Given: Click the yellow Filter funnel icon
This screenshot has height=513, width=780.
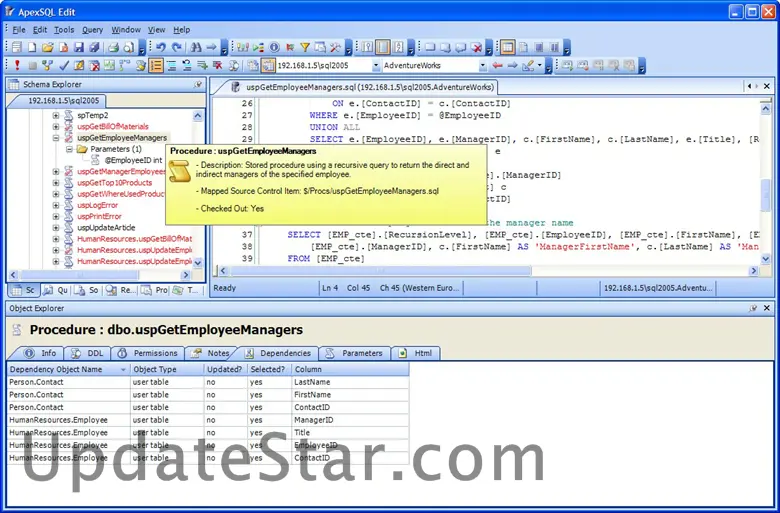Looking at the screenshot, I should click(x=305, y=48).
